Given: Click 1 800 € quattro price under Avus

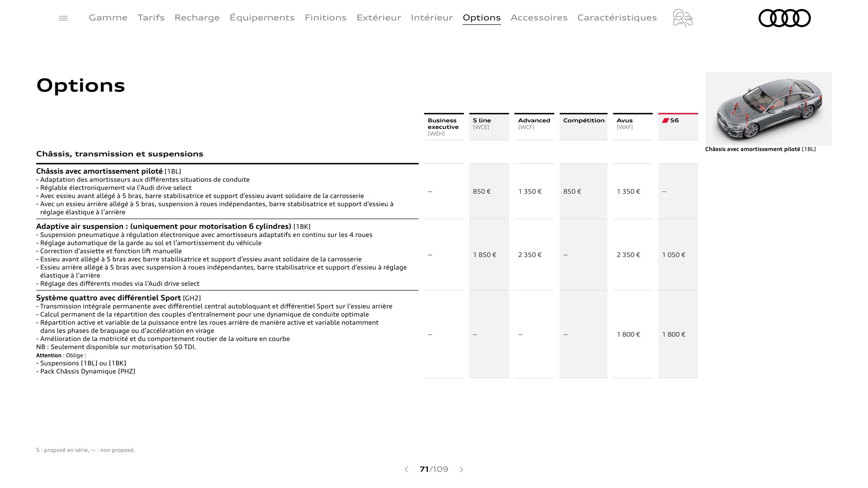Looking at the screenshot, I should 628,335.
